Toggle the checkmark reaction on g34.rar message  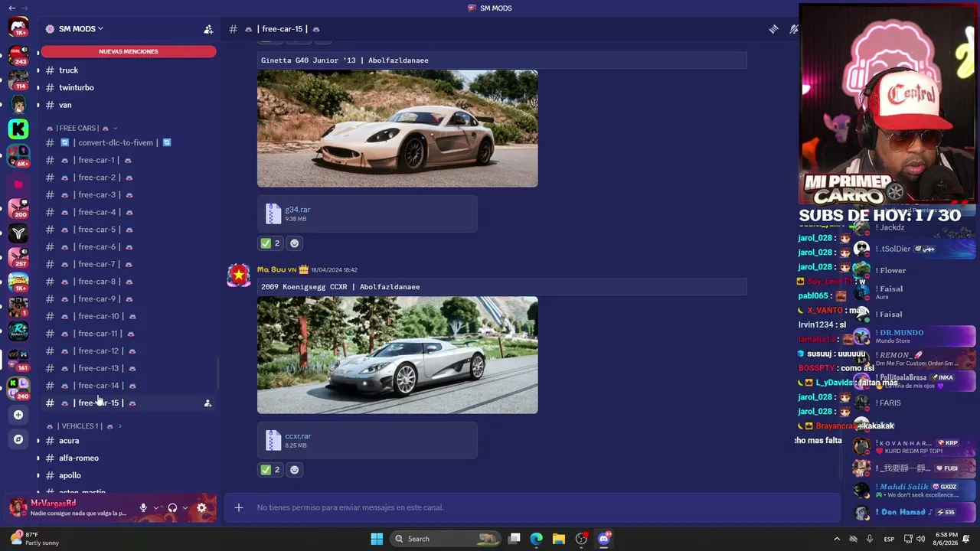click(270, 243)
